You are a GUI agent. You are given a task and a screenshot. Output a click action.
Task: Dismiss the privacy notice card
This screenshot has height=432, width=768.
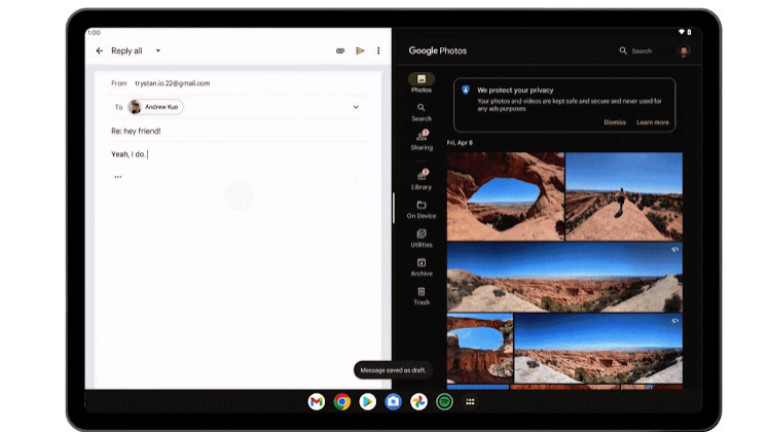point(614,122)
